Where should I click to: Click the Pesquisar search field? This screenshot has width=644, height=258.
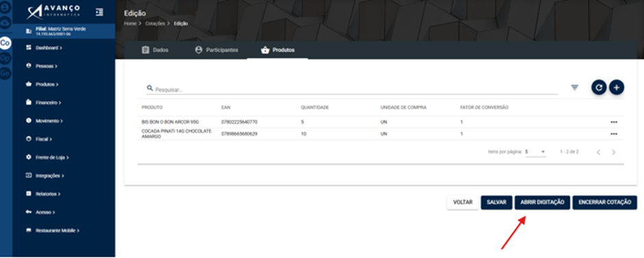(352, 90)
